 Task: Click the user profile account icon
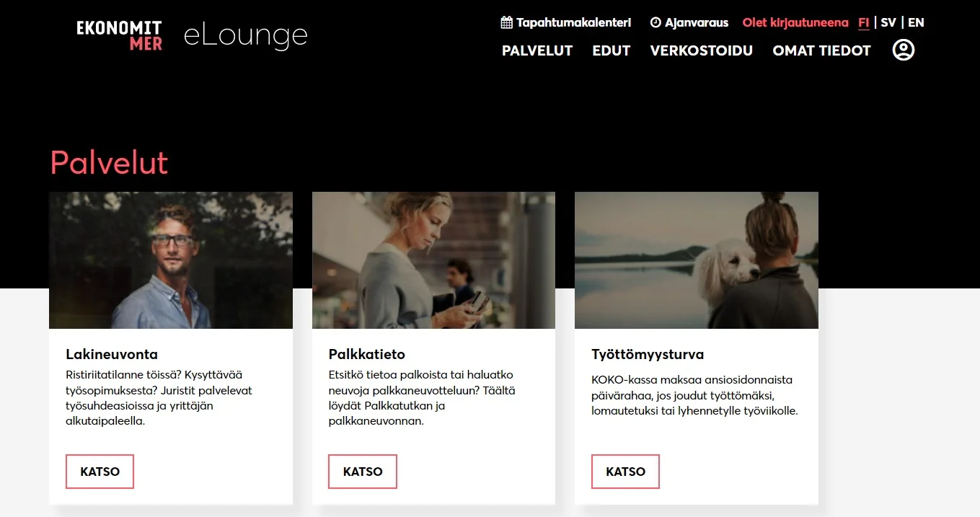[x=903, y=50]
